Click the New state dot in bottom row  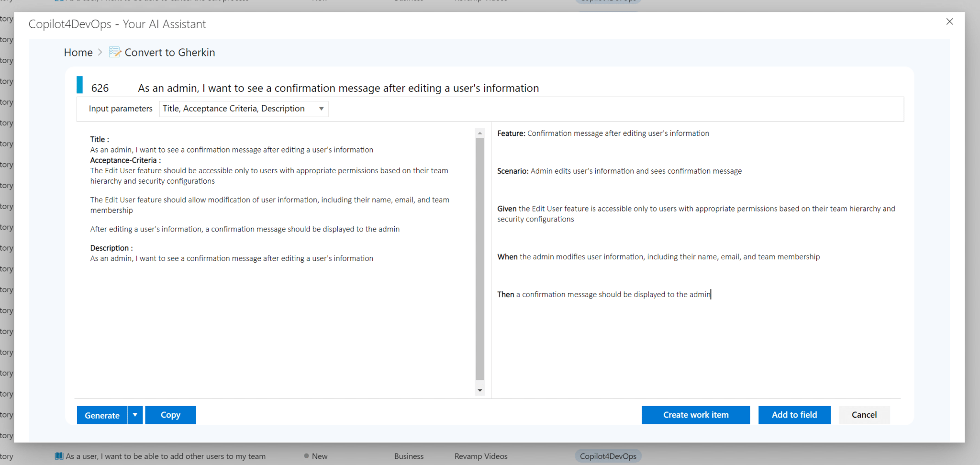306,456
